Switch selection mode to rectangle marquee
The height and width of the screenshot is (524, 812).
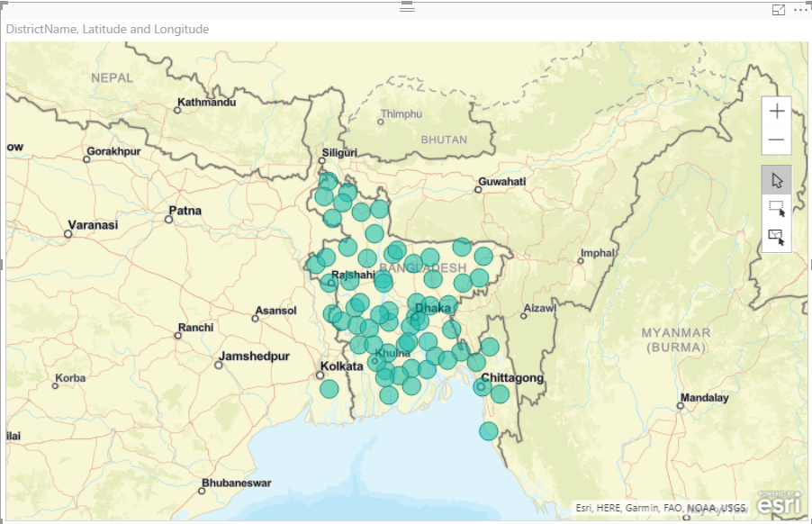[x=775, y=209]
